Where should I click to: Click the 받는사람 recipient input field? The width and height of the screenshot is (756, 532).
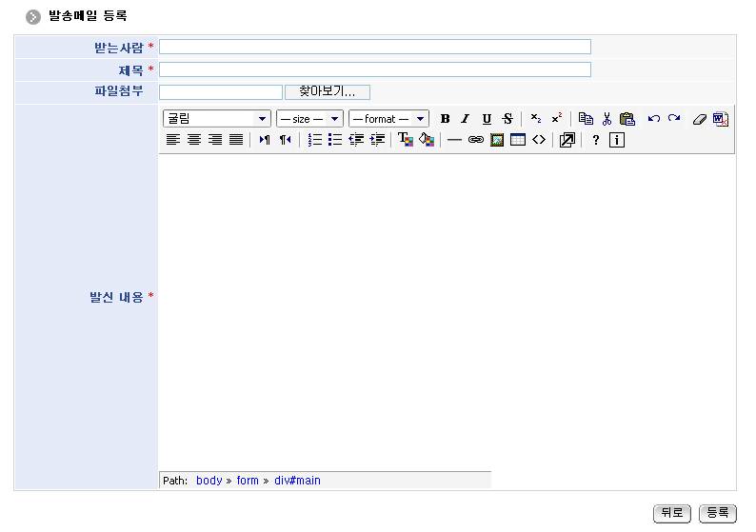375,47
